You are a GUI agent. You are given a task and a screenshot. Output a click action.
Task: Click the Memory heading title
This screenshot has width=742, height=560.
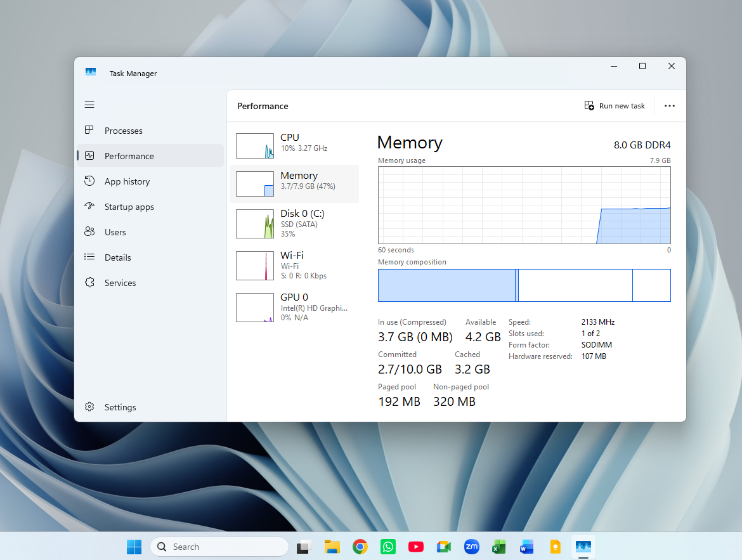tap(410, 143)
